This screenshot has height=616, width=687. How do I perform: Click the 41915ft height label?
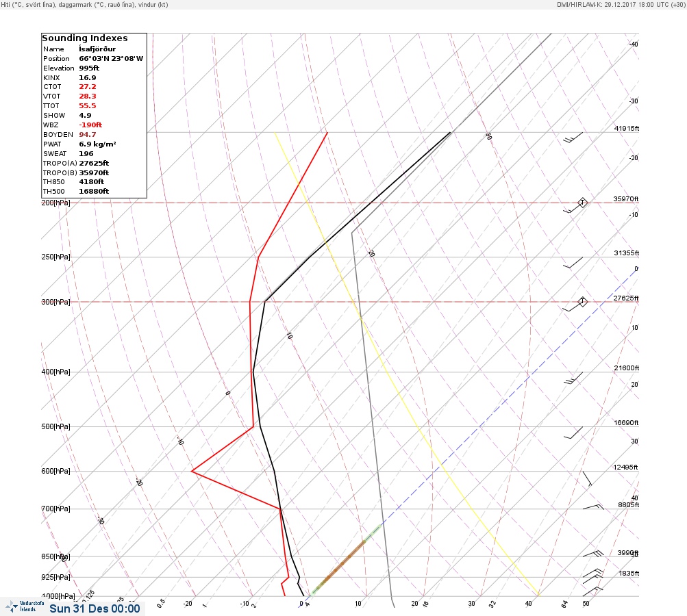(x=627, y=128)
